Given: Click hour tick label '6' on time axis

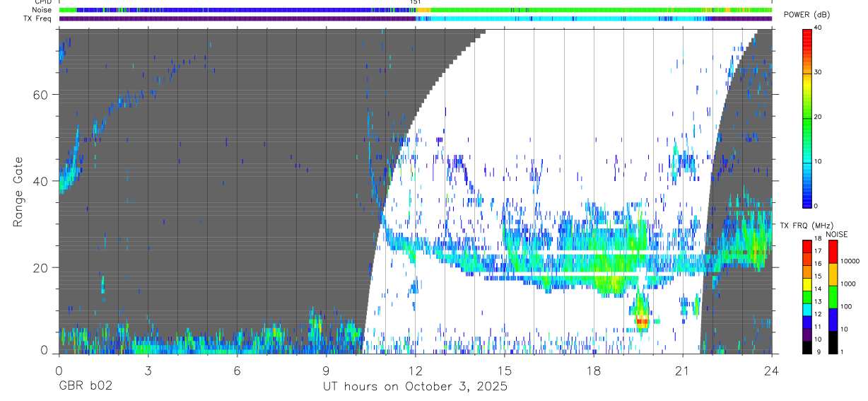Looking at the screenshot, I should coord(237,371).
